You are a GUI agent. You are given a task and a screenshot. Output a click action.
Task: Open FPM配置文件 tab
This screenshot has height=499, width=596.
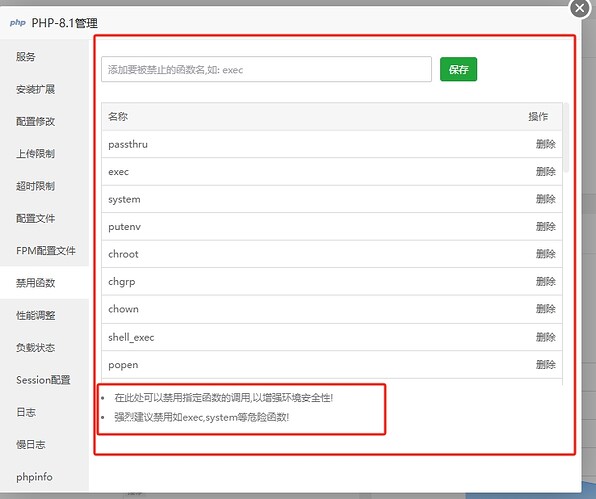[46, 250]
